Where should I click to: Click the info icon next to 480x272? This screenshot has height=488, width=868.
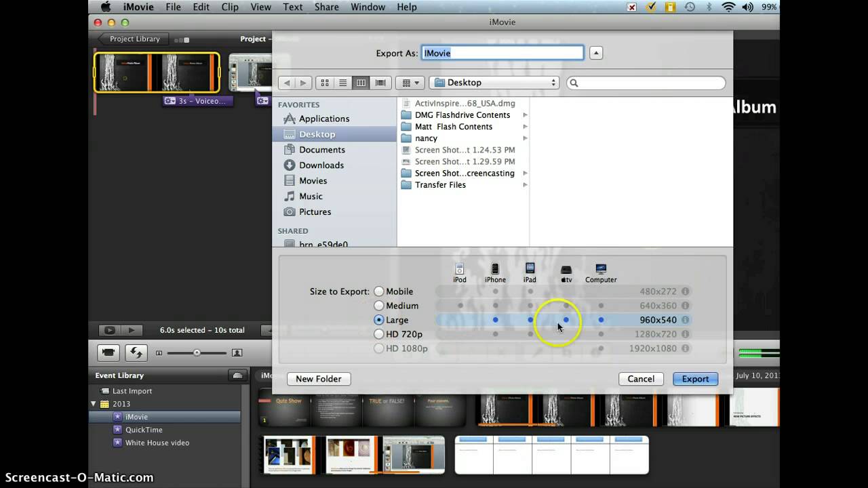click(685, 291)
